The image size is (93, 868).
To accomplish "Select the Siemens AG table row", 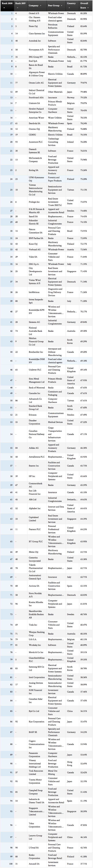I will point(46,322).
